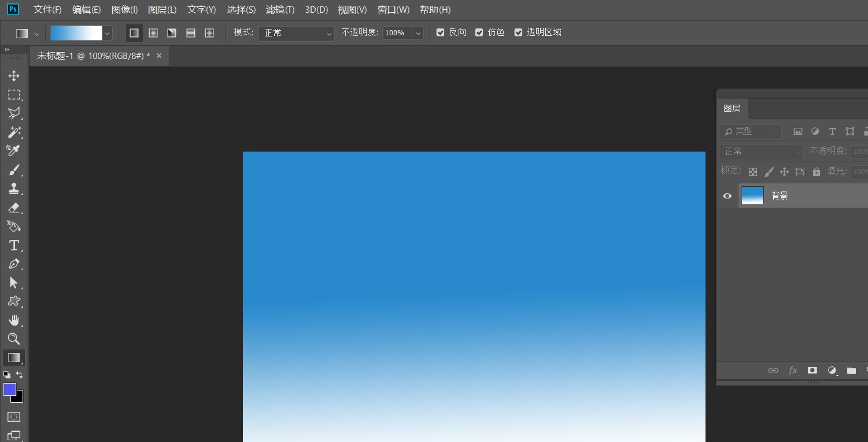Screen dimensions: 868x442
Task: Disable the 反向 checkbox
Action: point(440,32)
